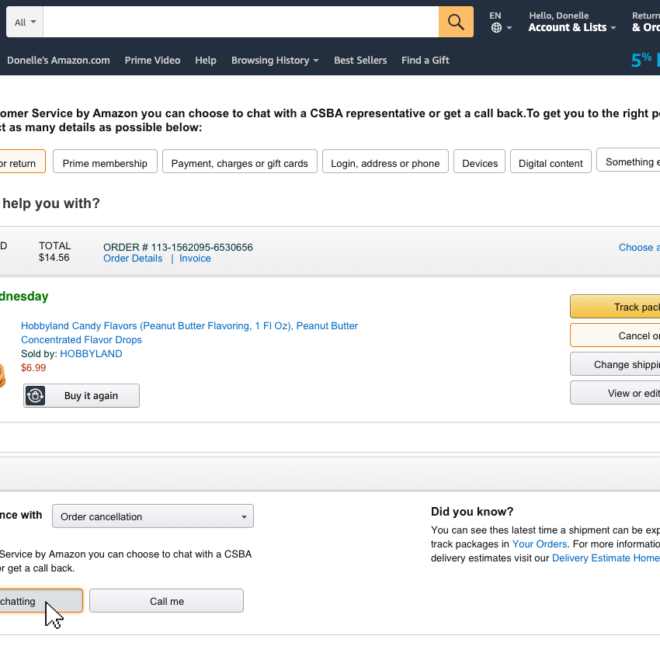
Task: Select the Devices topic
Action: (x=479, y=163)
